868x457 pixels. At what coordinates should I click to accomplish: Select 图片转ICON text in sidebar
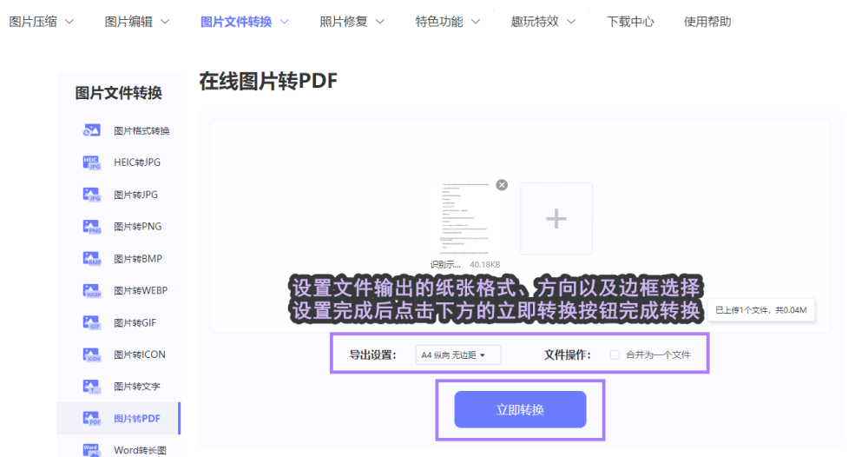[x=140, y=354]
